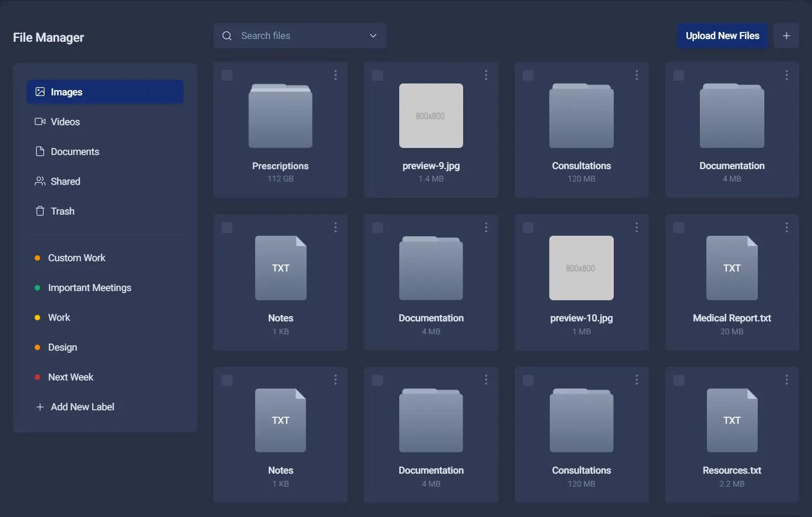The image size is (812, 517).
Task: Click the "Medical Report.txt" file name
Action: (x=732, y=318)
